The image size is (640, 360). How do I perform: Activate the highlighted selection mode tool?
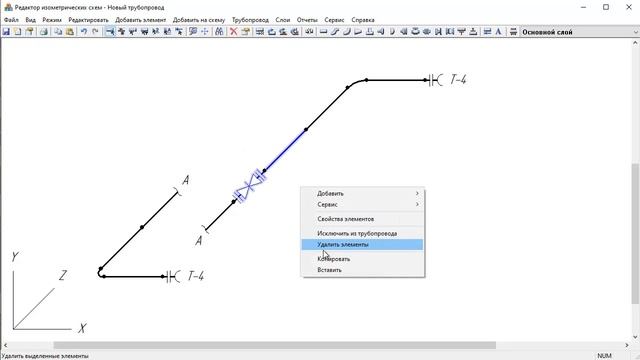click(110, 31)
